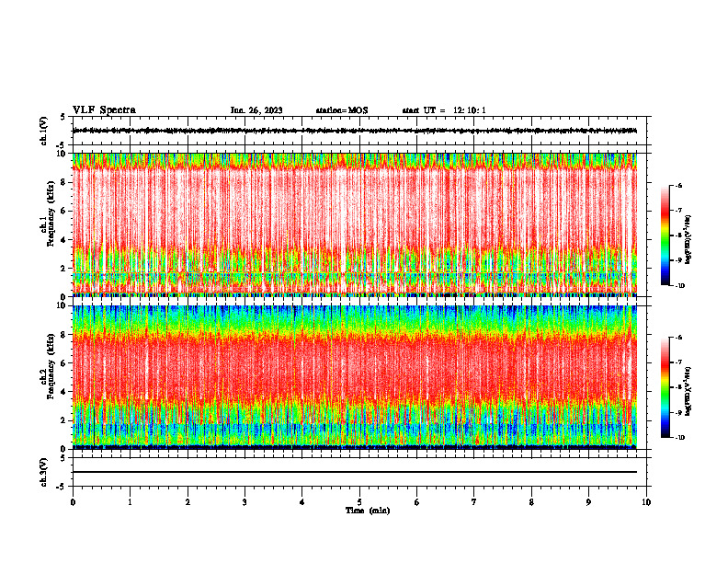Click time-axis tick label "0" at the bottom
The image size is (728, 563).
(73, 502)
